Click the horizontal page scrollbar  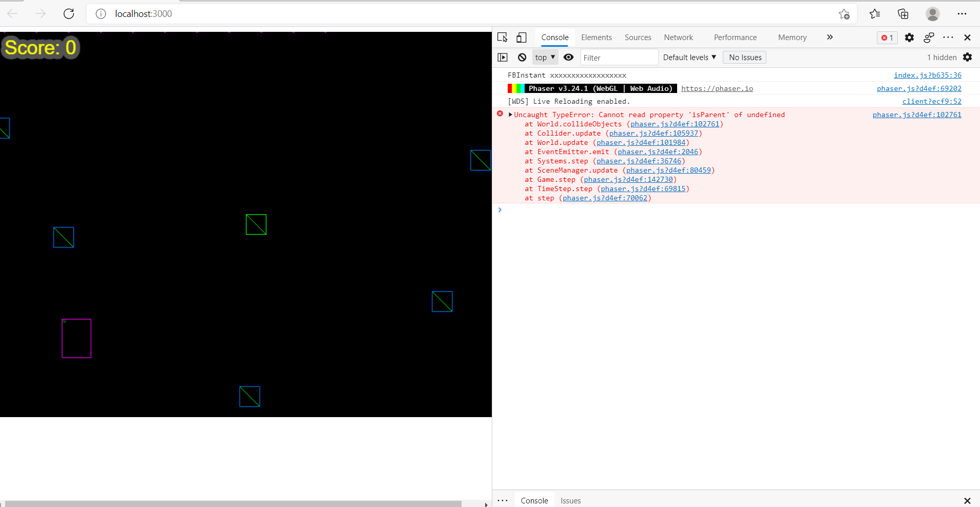click(234, 504)
